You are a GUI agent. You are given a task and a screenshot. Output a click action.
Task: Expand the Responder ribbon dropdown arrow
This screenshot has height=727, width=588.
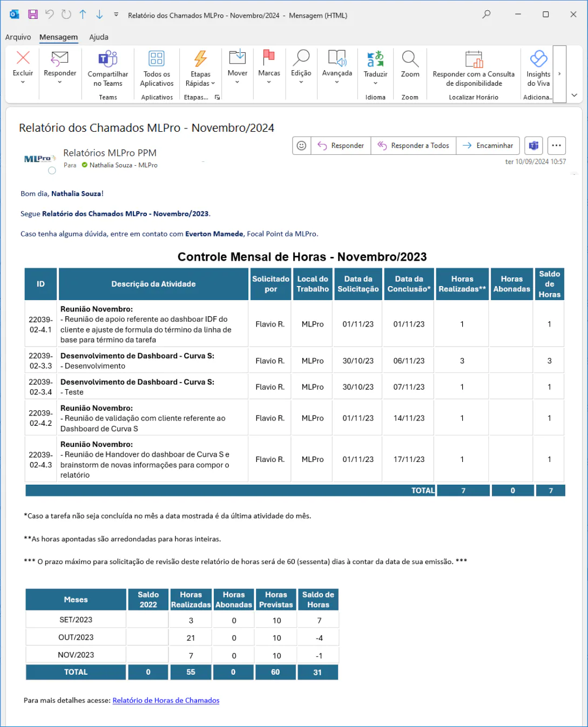[x=60, y=82]
